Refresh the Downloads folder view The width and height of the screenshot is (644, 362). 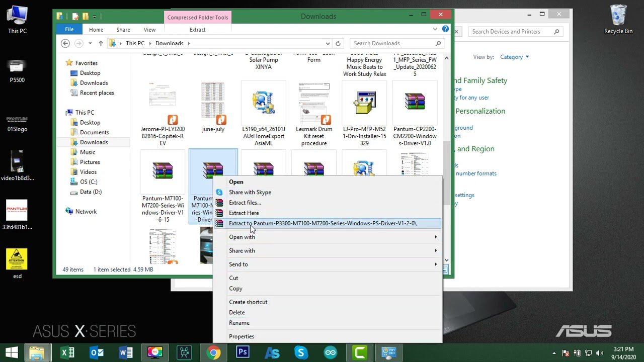[x=338, y=43]
